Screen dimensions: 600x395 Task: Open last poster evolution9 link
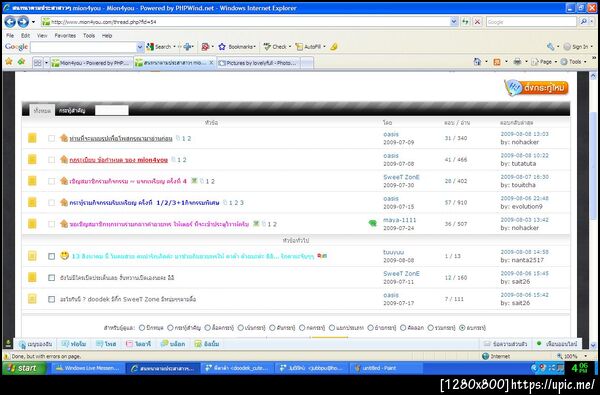tap(527, 206)
